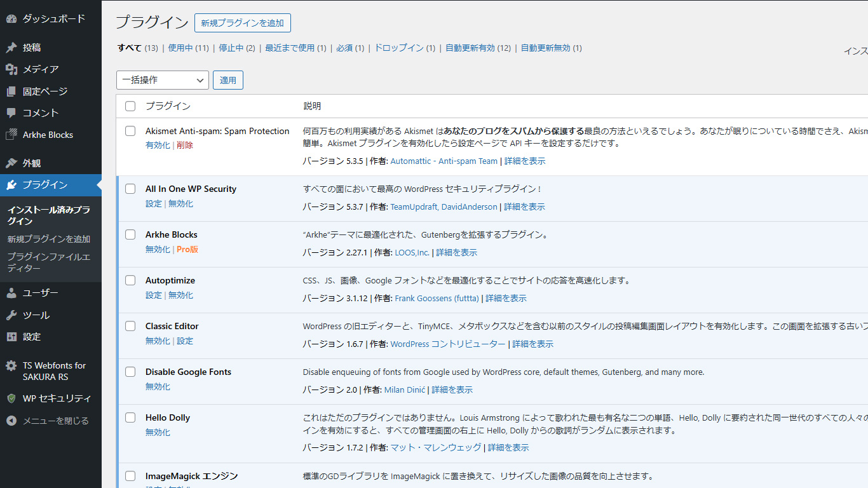This screenshot has width=868, height=488.
Task: Check the Akismet Anti-spam plugin checkbox
Action: click(x=130, y=131)
